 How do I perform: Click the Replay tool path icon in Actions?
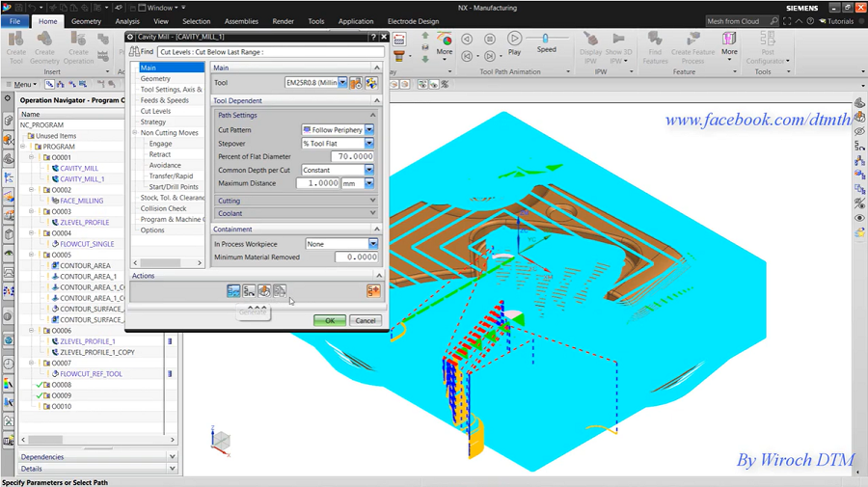pos(249,290)
